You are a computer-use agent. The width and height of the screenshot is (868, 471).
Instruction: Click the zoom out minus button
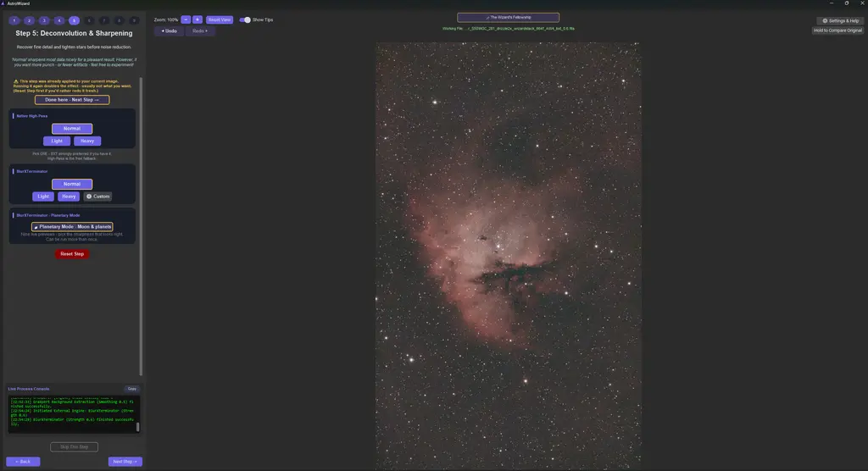tap(186, 19)
